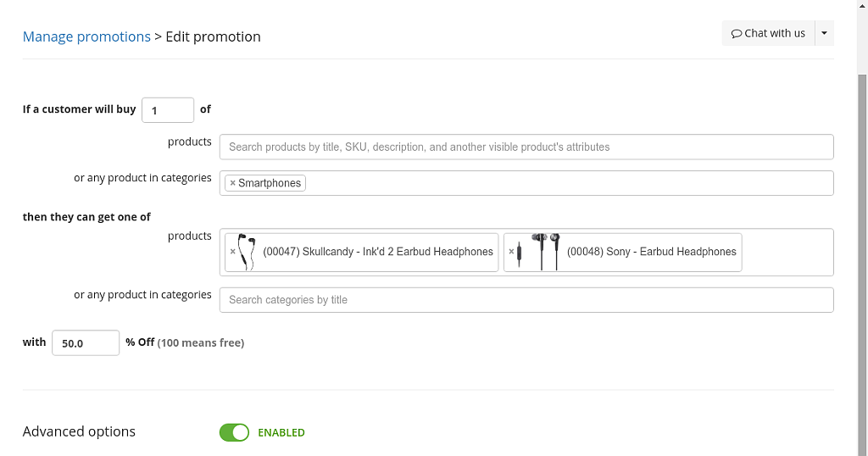Click inside the Smartphones categories field
The width and height of the screenshot is (868, 456).
(x=569, y=183)
